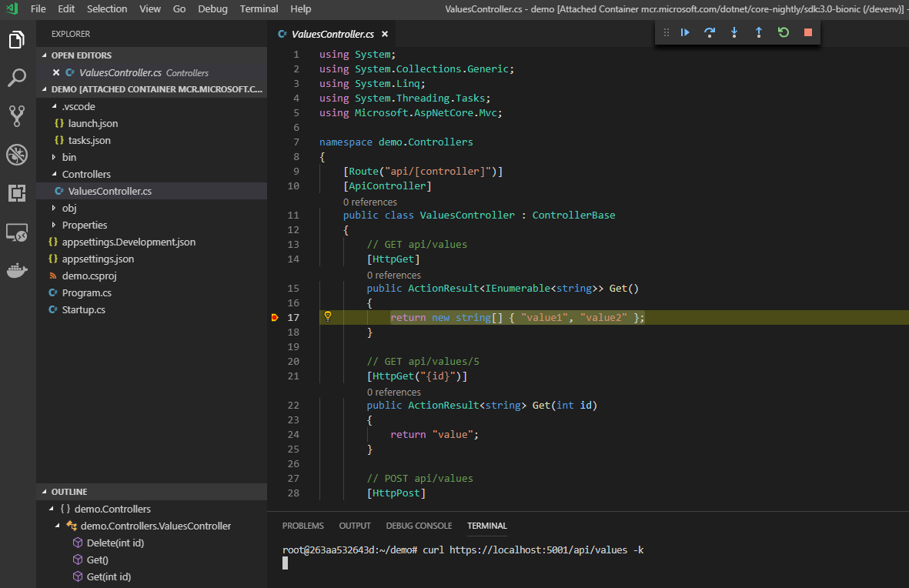Viewport: 909px width, 588px height.
Task: Remove the breakpoint on line 17
Action: click(x=275, y=316)
